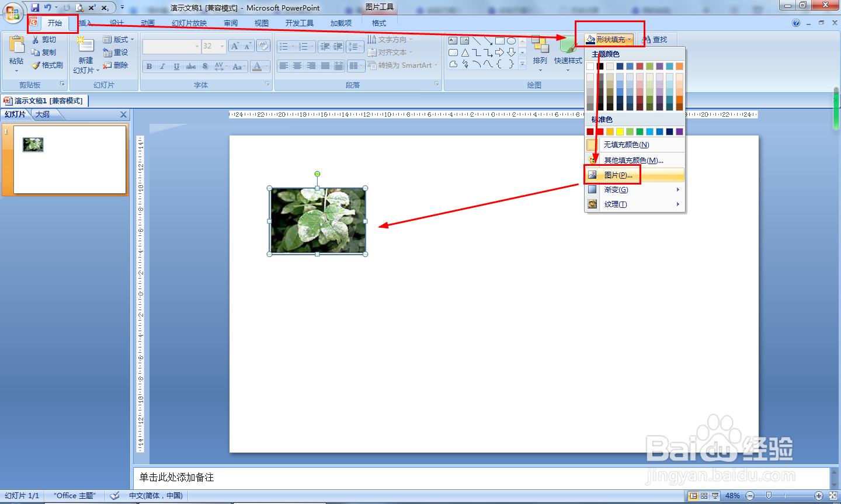Expand the 渐变 gradient submenu
This screenshot has height=504, width=841.
(635, 190)
